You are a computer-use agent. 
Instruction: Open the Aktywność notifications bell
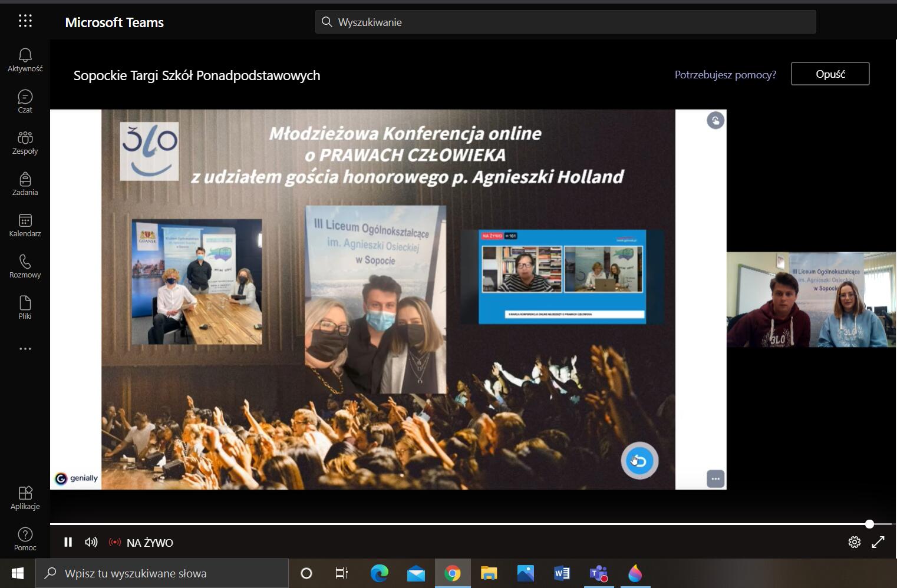pos(25,60)
